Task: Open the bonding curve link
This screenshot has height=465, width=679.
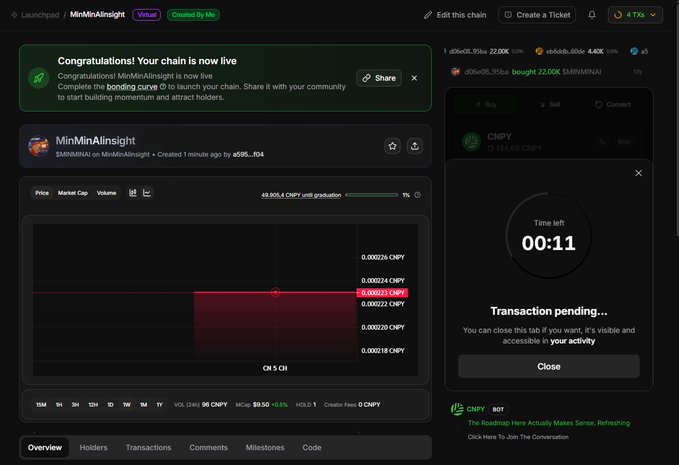Action: (x=132, y=87)
